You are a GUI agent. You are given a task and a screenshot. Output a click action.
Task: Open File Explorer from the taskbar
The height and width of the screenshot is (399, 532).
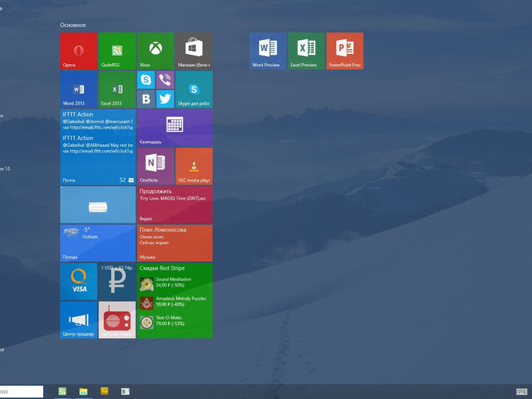pyautogui.click(x=83, y=391)
